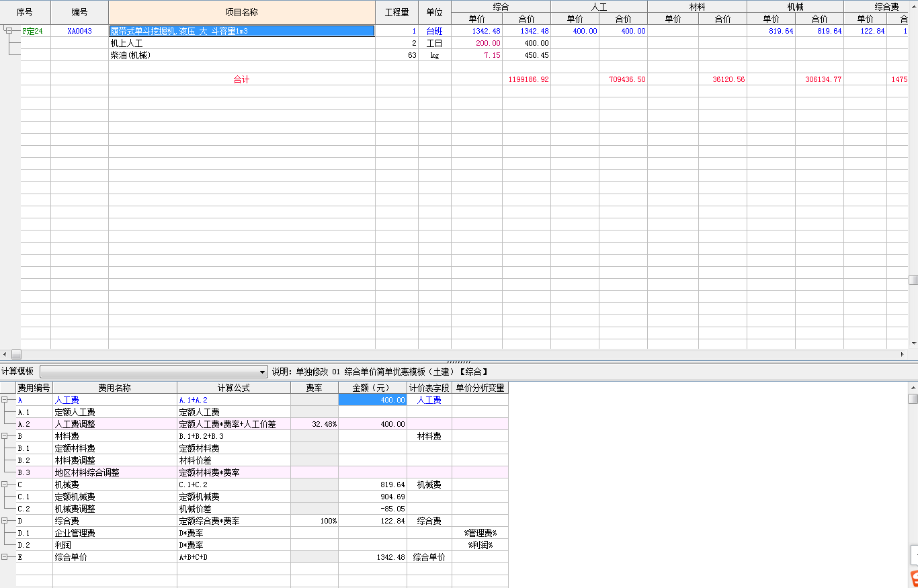918x588 pixels.
Task: Select the 机上人工 row
Action: click(242, 43)
